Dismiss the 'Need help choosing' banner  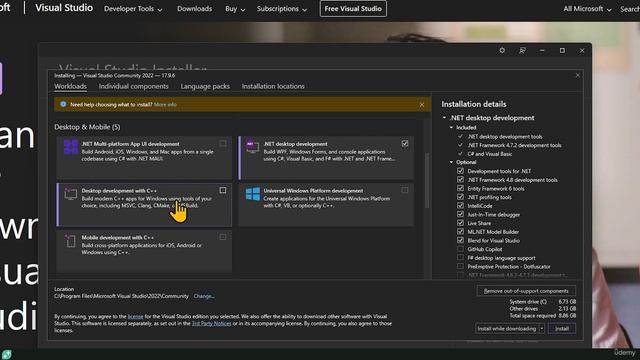click(422, 105)
